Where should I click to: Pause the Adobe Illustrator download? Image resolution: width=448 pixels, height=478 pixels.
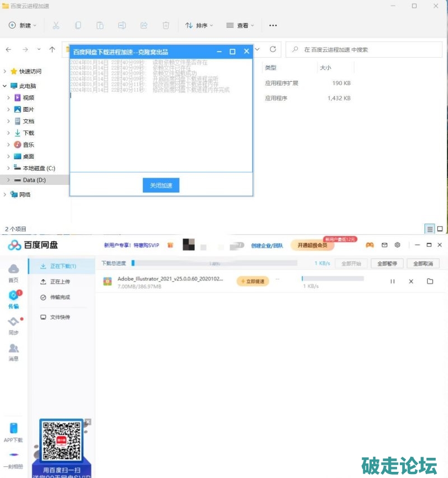point(393,281)
